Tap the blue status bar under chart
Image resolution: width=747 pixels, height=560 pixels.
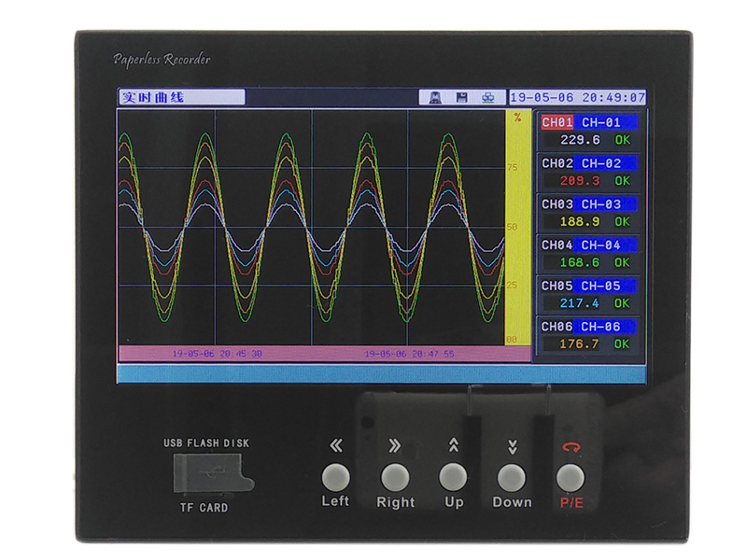tap(382, 374)
